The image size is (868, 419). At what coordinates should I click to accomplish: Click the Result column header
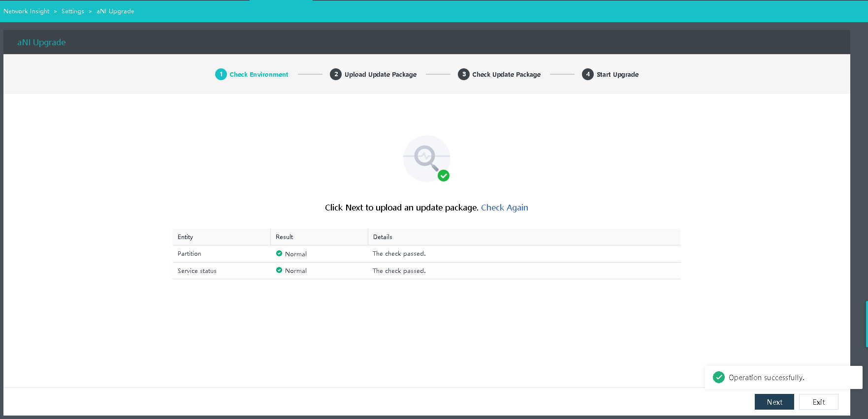[285, 237]
